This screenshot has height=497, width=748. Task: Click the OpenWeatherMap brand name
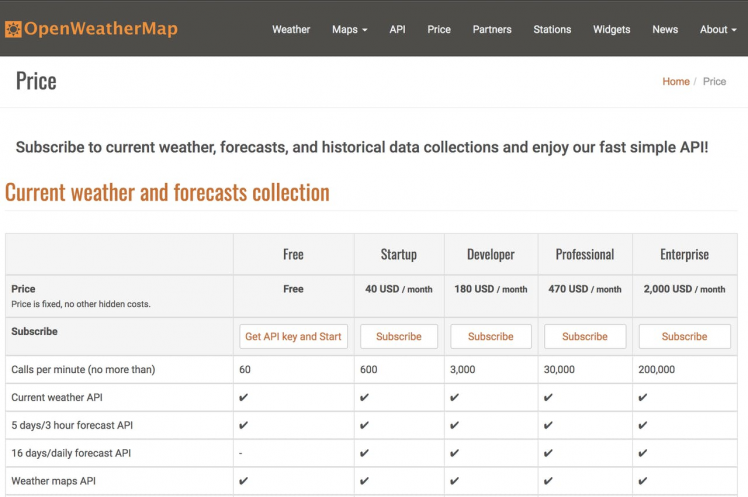coord(101,29)
